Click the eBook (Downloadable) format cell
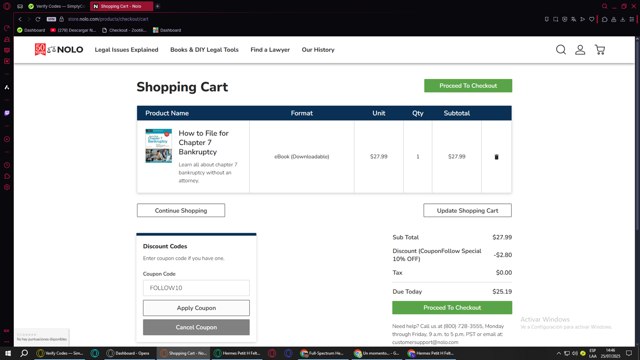 click(x=302, y=157)
